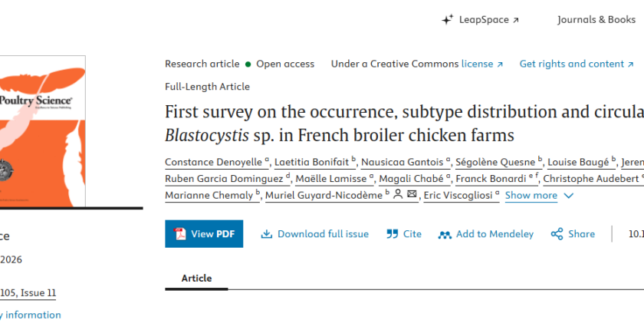The image size is (644, 330).
Task: Click the envelope email icon
Action: pos(412,194)
